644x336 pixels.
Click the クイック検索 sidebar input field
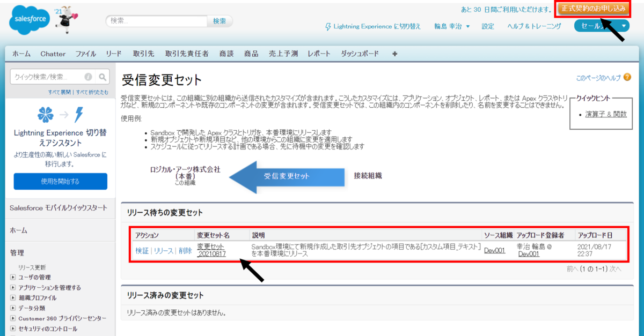pyautogui.click(x=53, y=77)
